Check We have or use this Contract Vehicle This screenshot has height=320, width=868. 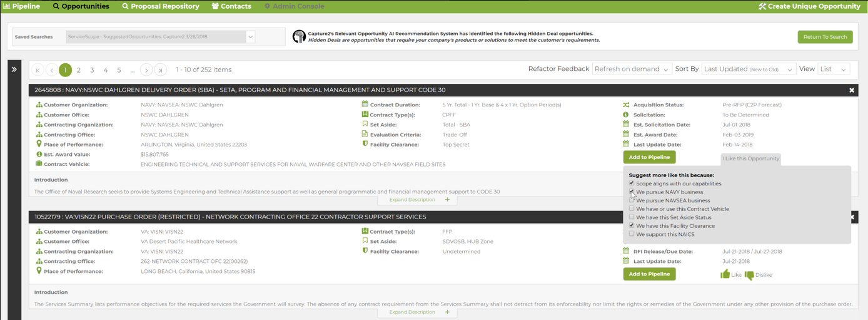tap(632, 209)
